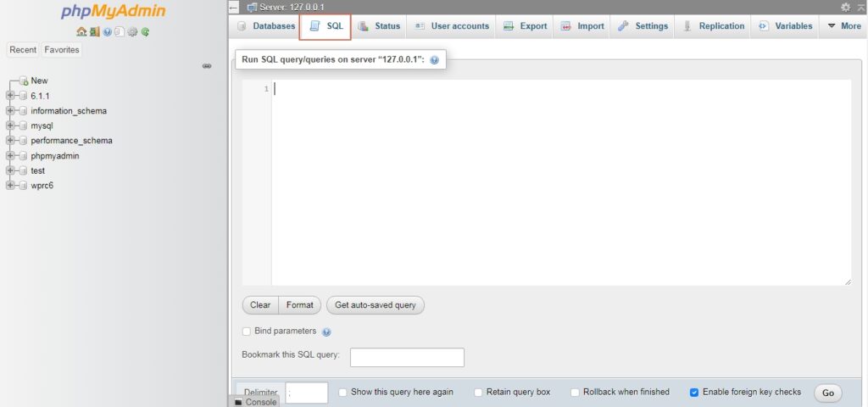Click the database icon beside wprc6

coord(23,186)
